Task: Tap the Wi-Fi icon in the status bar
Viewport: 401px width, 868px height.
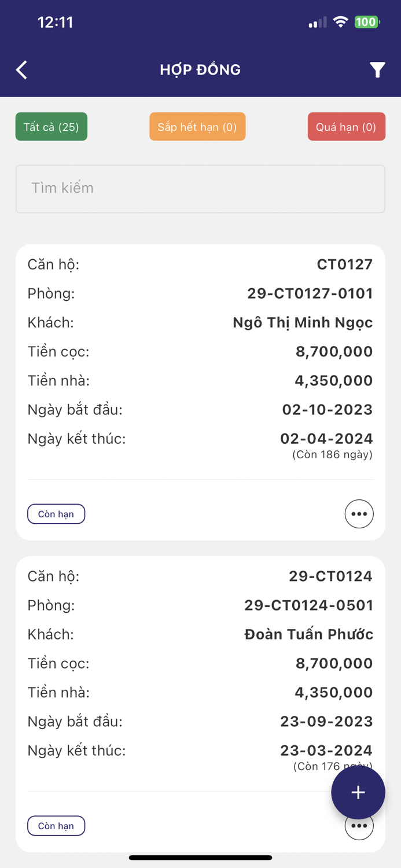Action: (340, 21)
